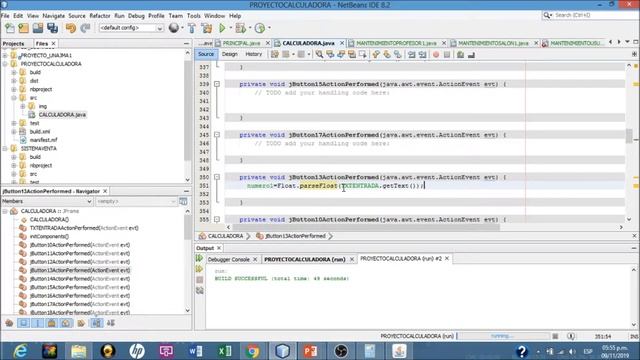Switch to PRINCIPAL.java tab
The image size is (640, 360).
(x=241, y=43)
